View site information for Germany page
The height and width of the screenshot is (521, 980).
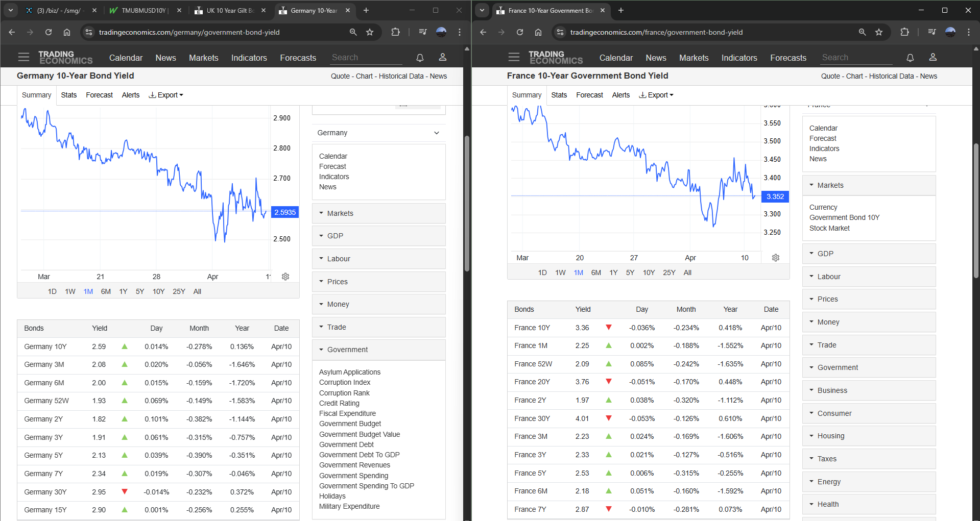89,32
